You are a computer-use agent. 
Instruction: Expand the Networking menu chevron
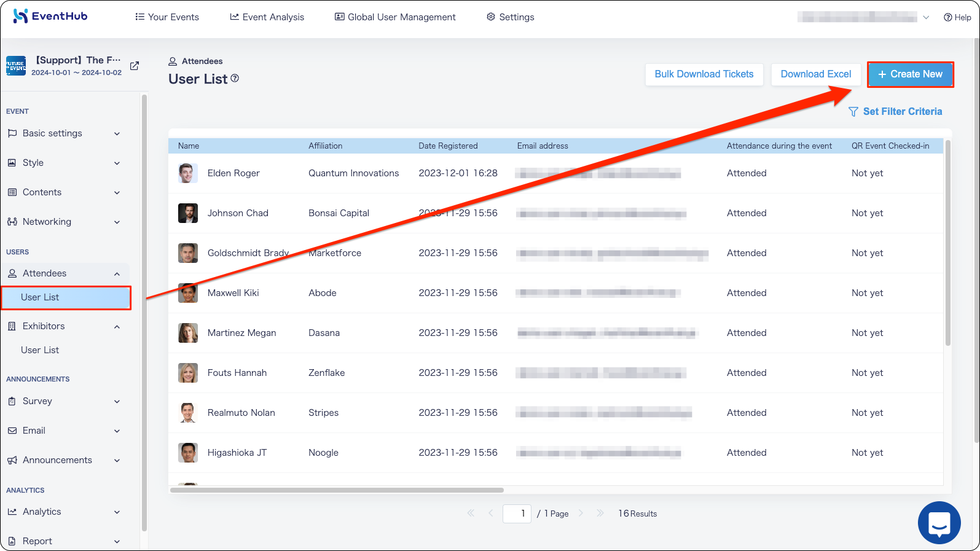[117, 222]
